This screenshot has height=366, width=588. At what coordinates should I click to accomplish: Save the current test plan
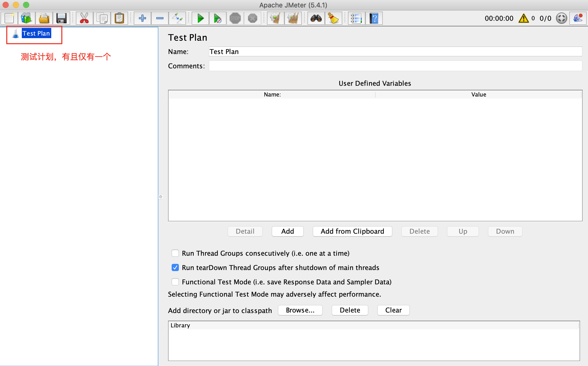[61, 18]
